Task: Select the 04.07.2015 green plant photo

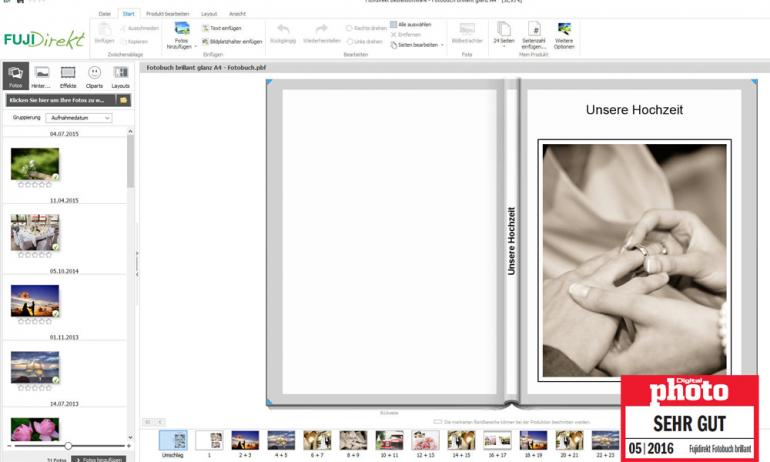Action: tap(35, 164)
